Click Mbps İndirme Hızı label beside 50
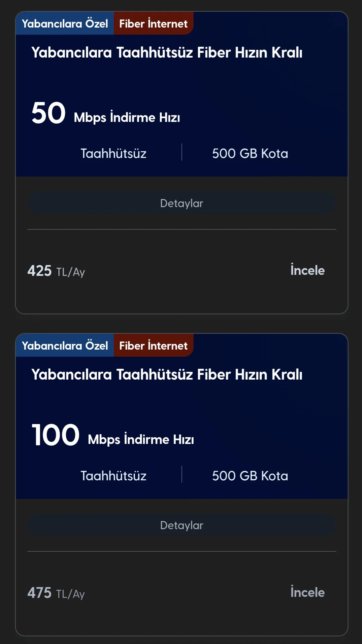Screen dimensions: 362x644 127,118
